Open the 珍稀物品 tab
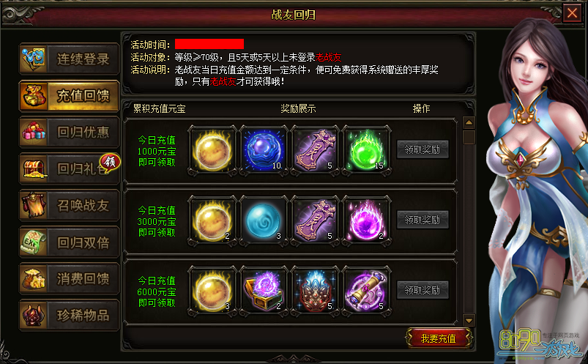The image size is (588, 364). point(70,315)
